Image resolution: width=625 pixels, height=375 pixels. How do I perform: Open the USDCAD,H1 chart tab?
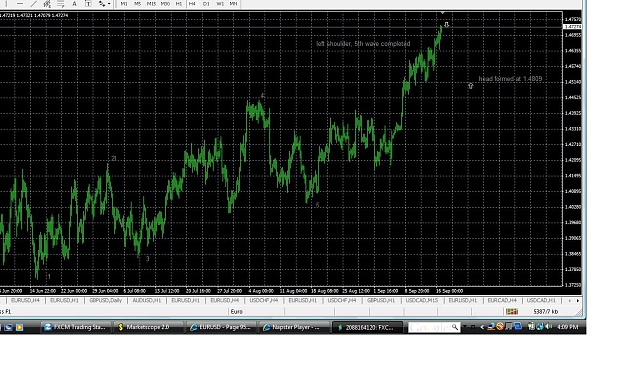[x=541, y=300]
